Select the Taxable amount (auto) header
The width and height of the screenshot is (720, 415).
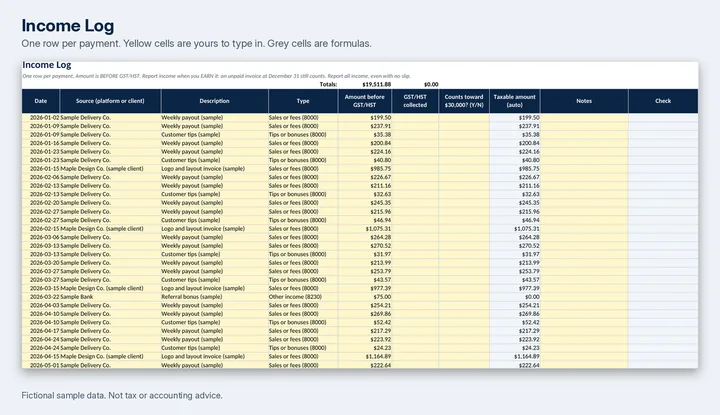pos(515,101)
